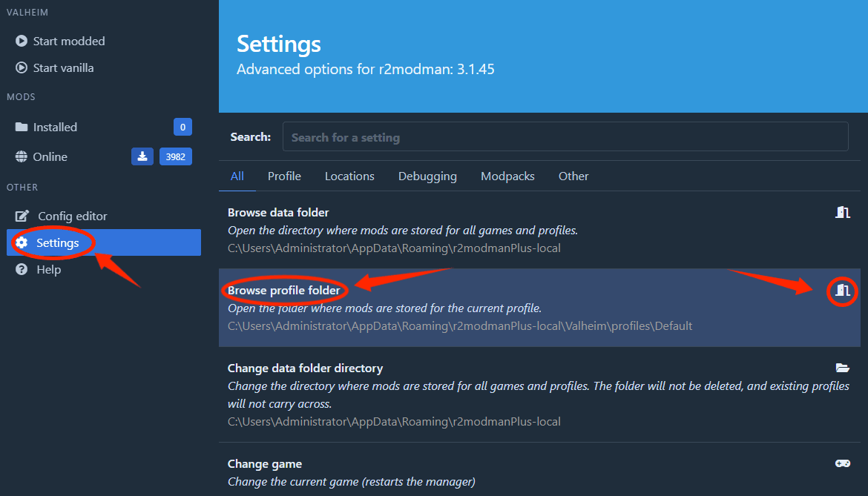
Task: Click the online mods count badge 3982
Action: pyautogui.click(x=176, y=156)
